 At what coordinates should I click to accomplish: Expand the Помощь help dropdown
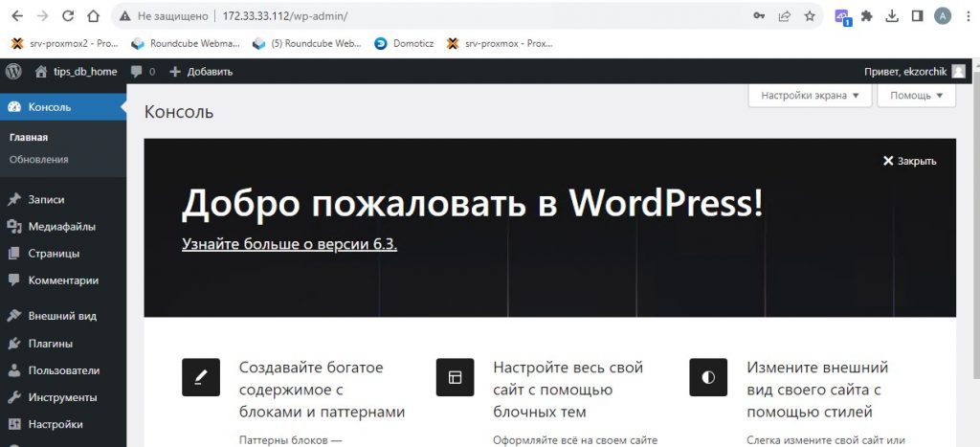pyautogui.click(x=916, y=96)
